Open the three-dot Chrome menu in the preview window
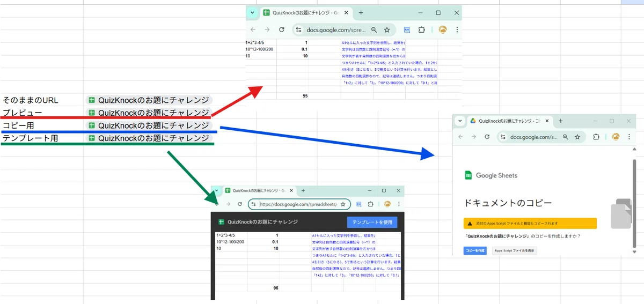The height and width of the screenshot is (304, 644). click(457, 30)
